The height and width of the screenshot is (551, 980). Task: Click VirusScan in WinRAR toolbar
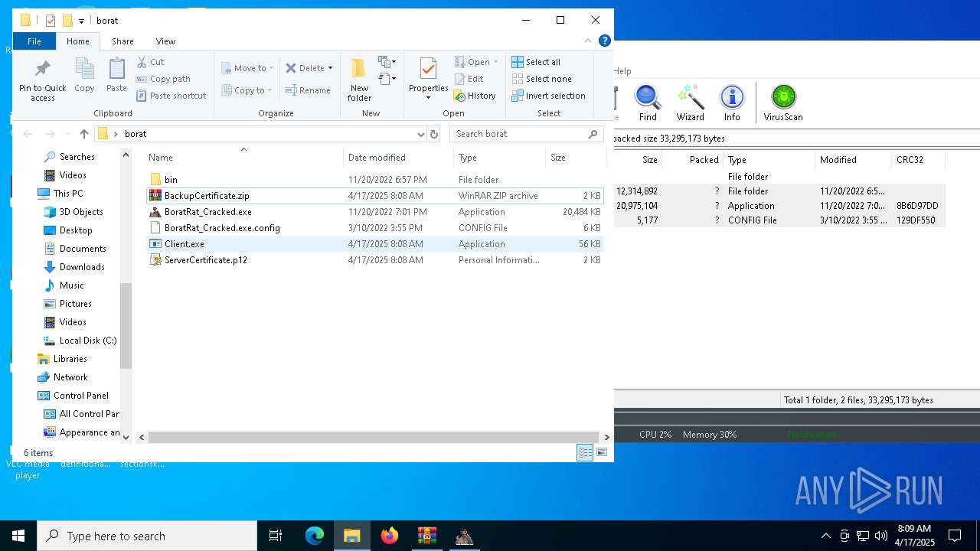(x=782, y=103)
